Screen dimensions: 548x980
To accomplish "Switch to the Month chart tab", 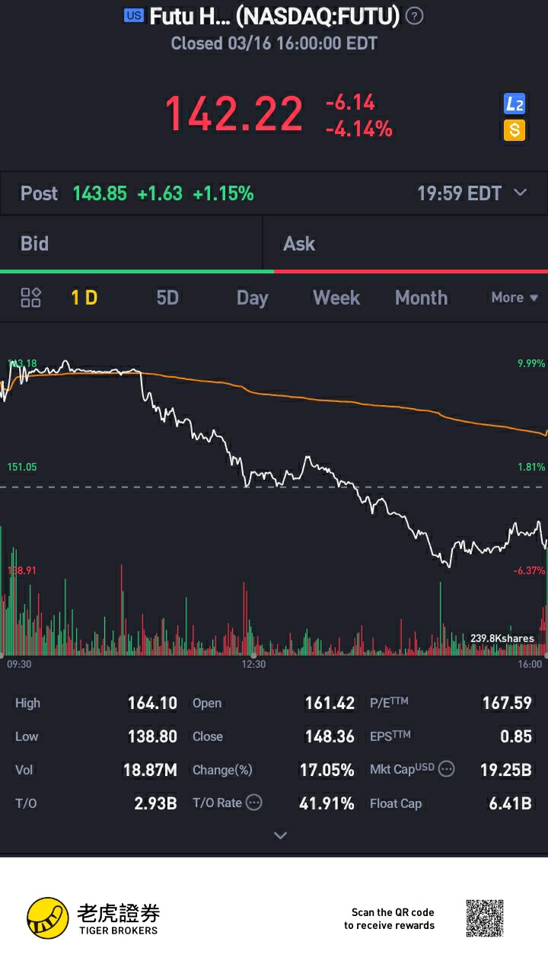I will coord(421,298).
